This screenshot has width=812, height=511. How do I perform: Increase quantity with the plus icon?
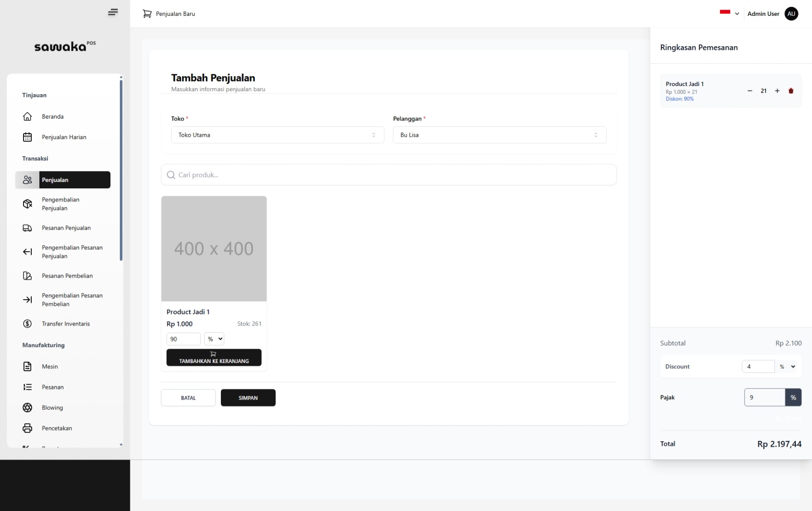click(777, 91)
